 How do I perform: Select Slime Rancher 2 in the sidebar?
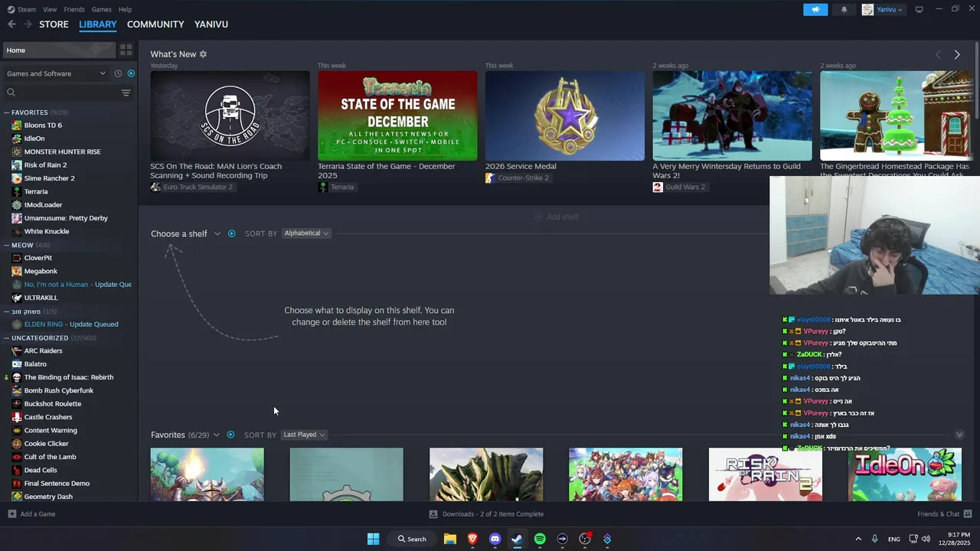49,178
